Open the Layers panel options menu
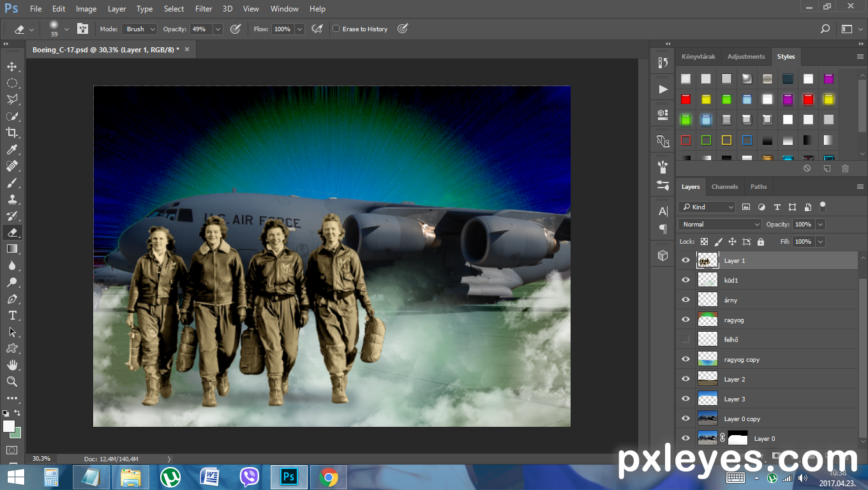Screen dimensions: 868x490 point(860,187)
